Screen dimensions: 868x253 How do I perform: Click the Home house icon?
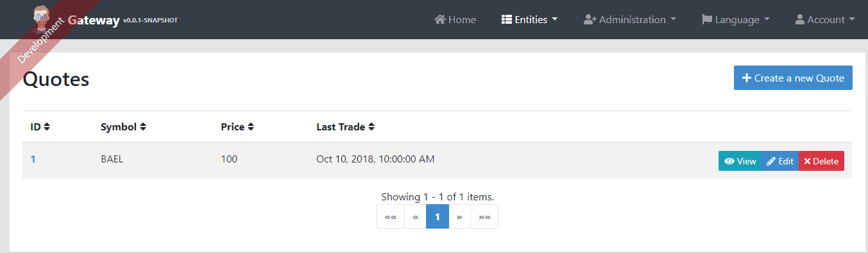tap(440, 19)
